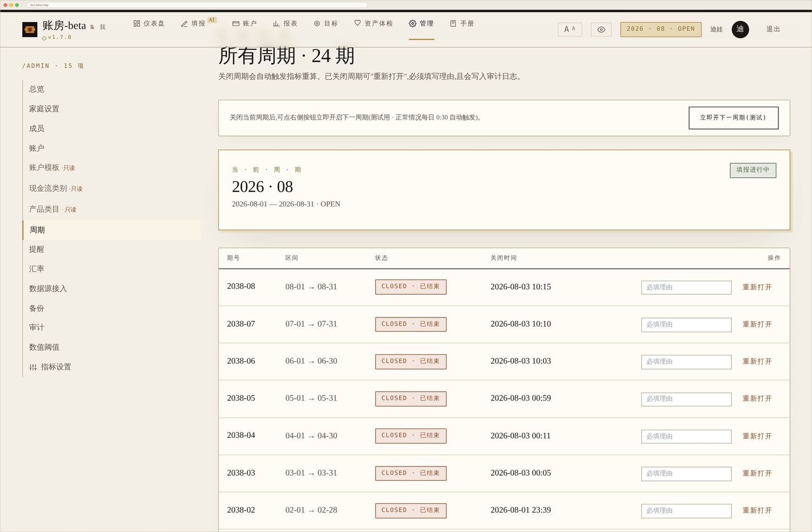Click the reason field for 2038-04
The width and height of the screenshot is (812, 532).
pos(686,436)
